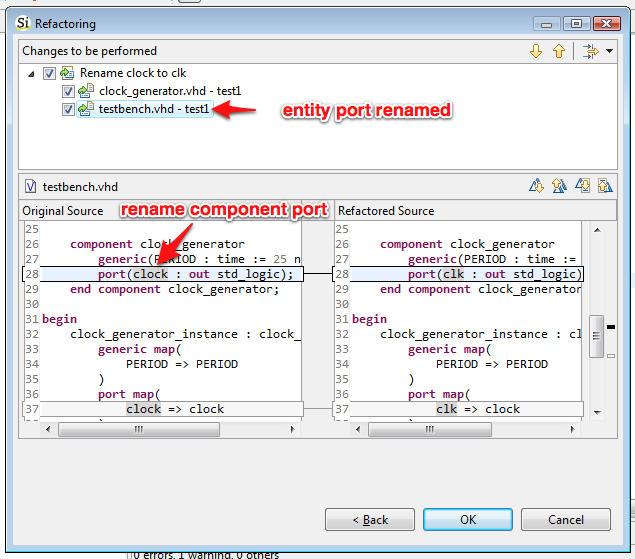
Task: Click the grey change marker in overview ruler
Action: 611,356
